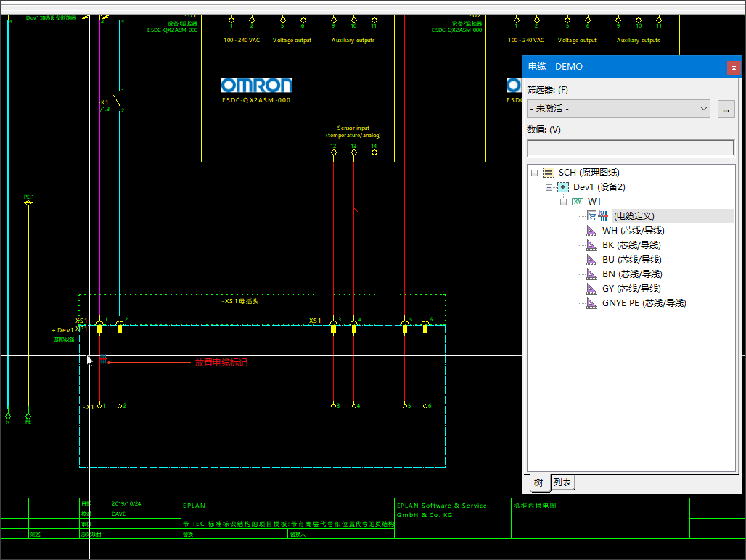Click the Auxiliary outputs label on U1
The height and width of the screenshot is (560, 746).
pos(353,41)
